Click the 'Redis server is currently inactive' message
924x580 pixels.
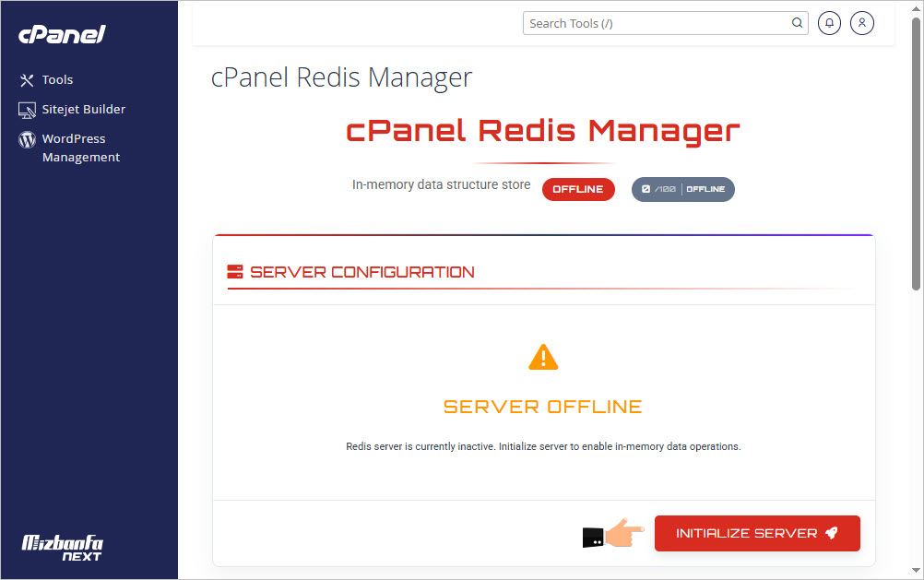543,446
